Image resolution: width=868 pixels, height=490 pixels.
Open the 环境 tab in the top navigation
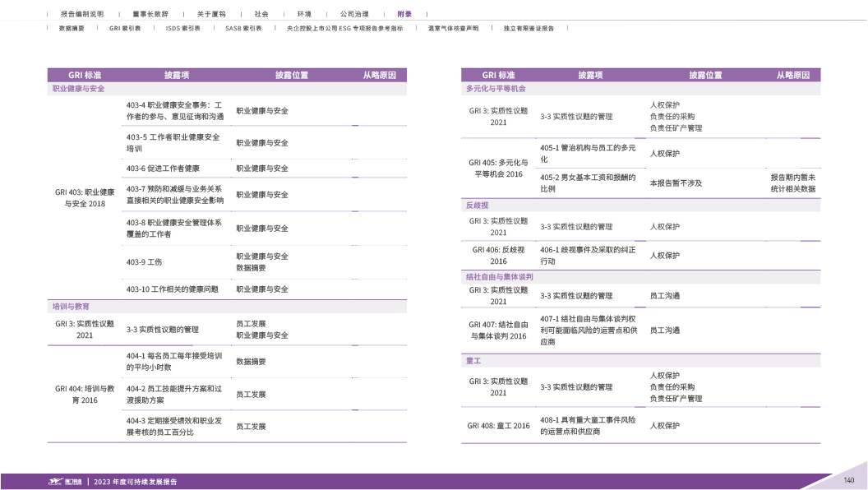(x=304, y=14)
